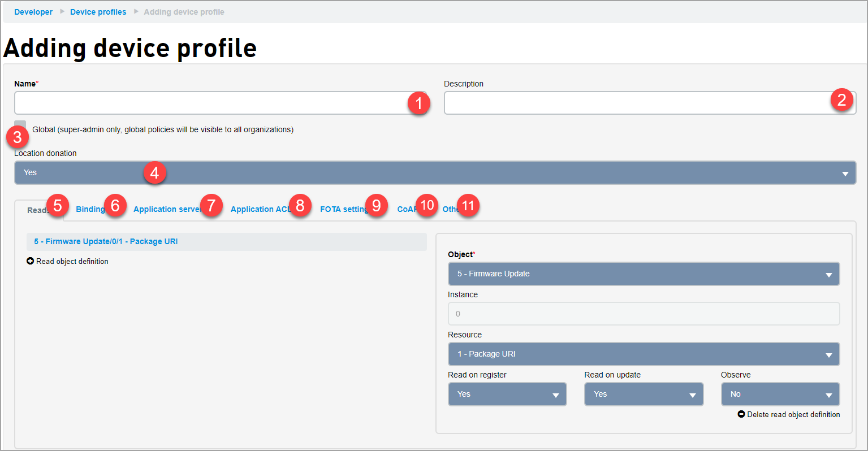Select the Reads tab
Viewport: 868px width, 451px height.
[37, 210]
